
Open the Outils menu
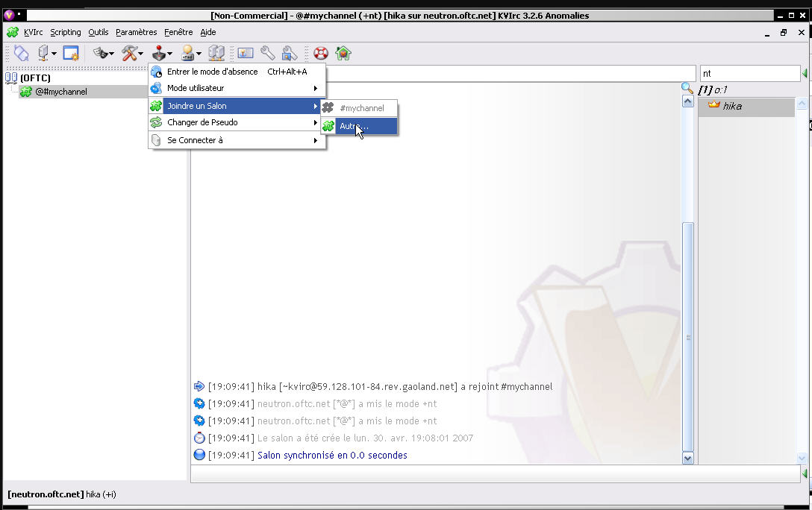pyautogui.click(x=99, y=32)
